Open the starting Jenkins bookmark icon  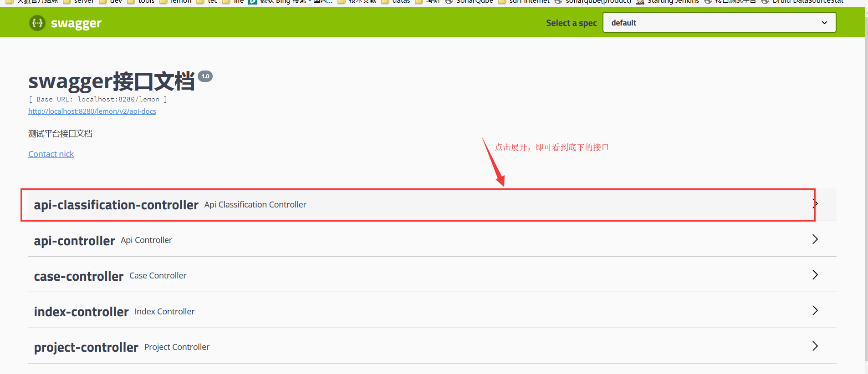tap(640, 2)
